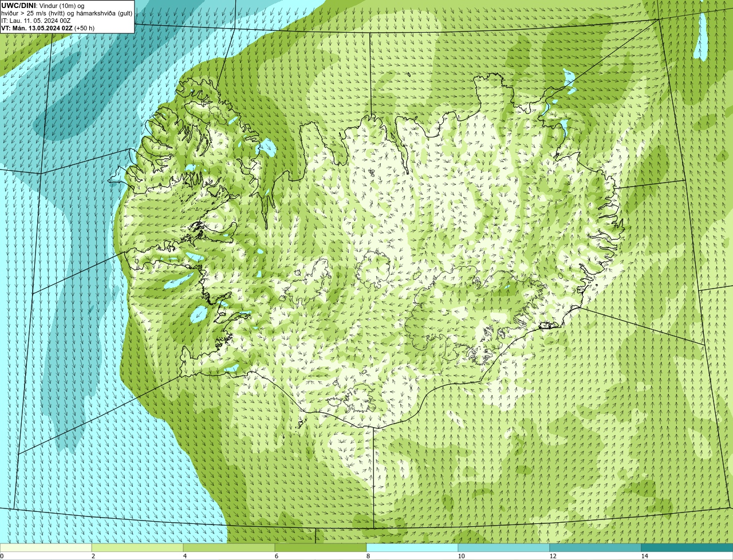The width and height of the screenshot is (733, 560).
Task: Click the legend scale label "14"
Action: (x=644, y=556)
